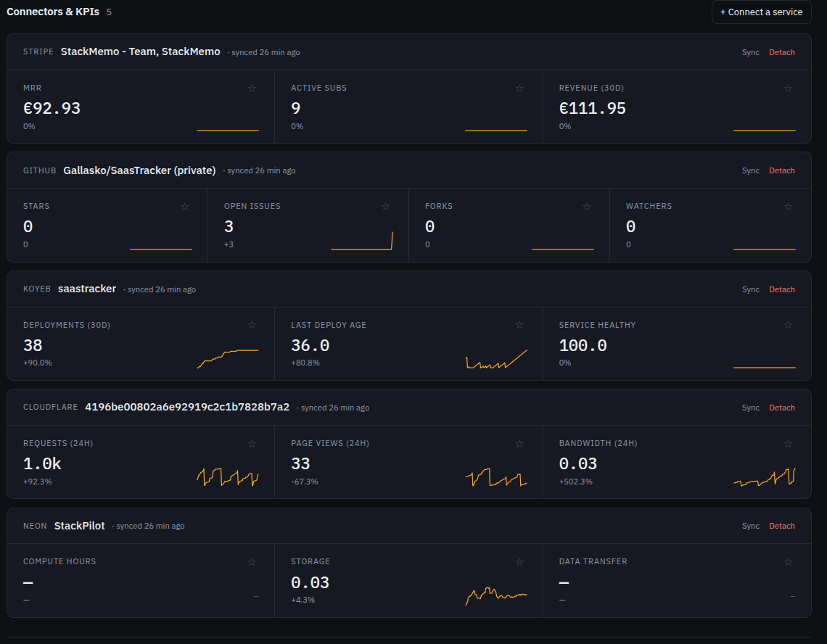827x644 pixels.
Task: Select the Active Subs value 9
Action: click(x=296, y=108)
